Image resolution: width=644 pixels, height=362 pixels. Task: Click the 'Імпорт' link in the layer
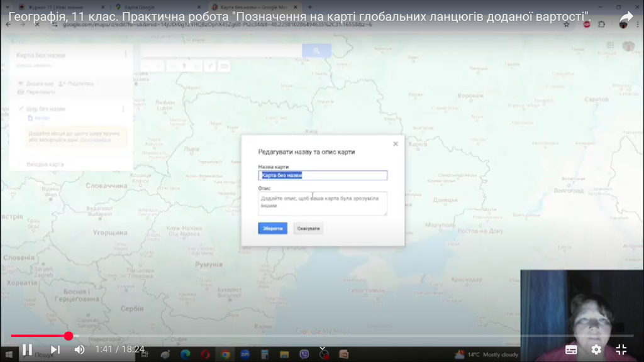[39, 118]
